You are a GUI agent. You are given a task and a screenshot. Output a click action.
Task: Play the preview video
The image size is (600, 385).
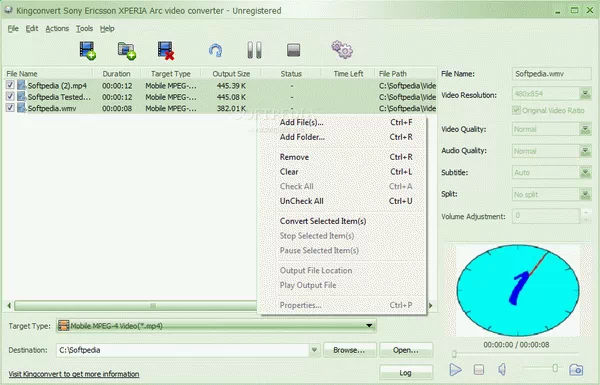coord(455,369)
